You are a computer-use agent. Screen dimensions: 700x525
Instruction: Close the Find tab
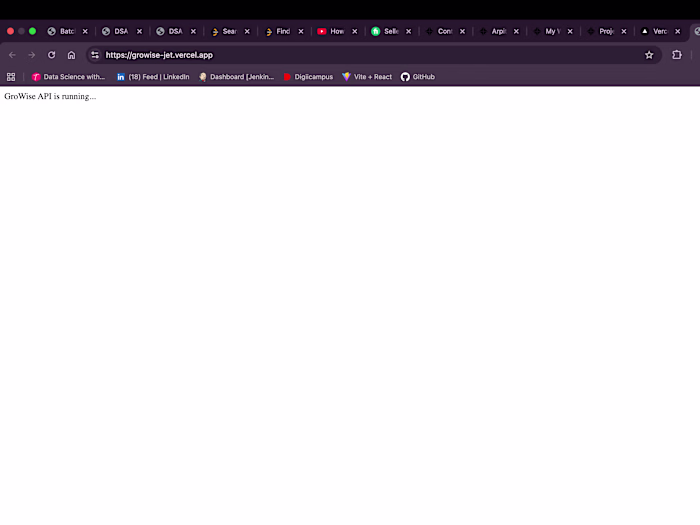(x=301, y=31)
